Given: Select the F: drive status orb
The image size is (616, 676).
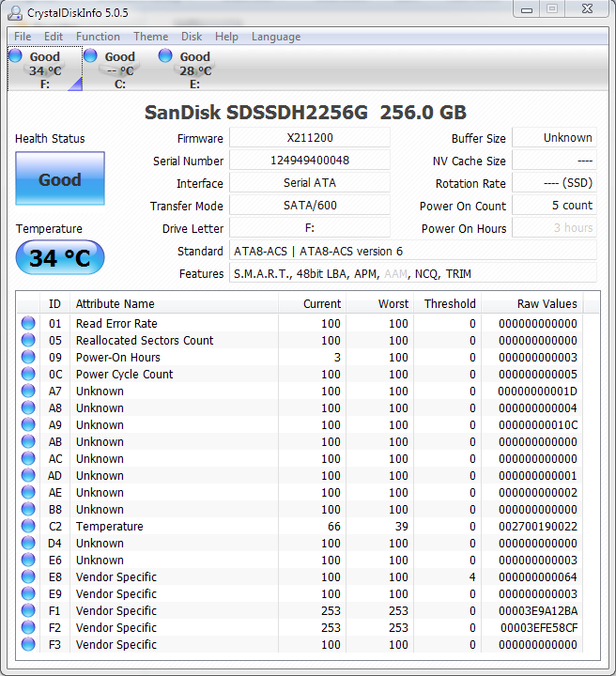Looking at the screenshot, I should (16, 56).
